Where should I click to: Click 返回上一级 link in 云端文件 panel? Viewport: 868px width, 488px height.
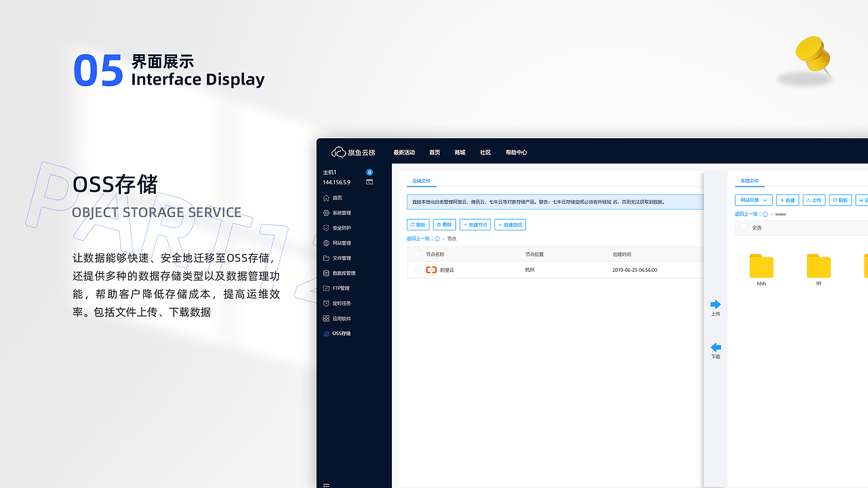point(418,239)
